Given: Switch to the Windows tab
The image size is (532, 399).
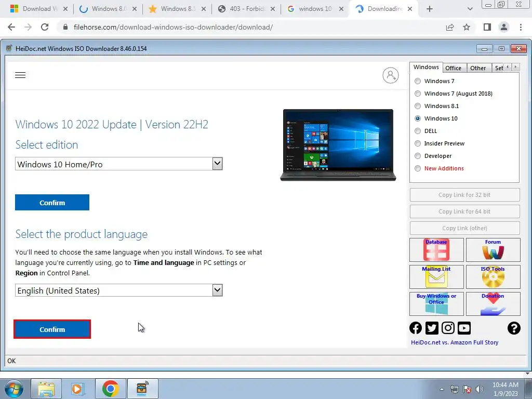Looking at the screenshot, I should point(426,67).
